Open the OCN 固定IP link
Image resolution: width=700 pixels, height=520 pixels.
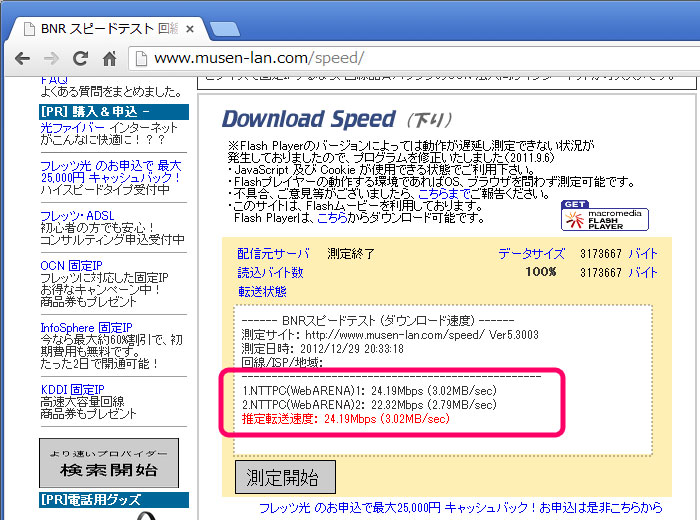(71, 266)
